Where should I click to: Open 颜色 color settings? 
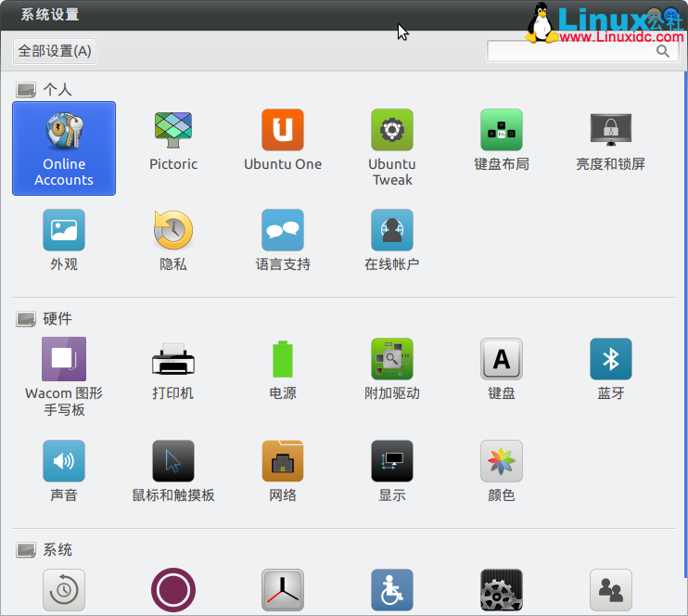[x=502, y=471]
